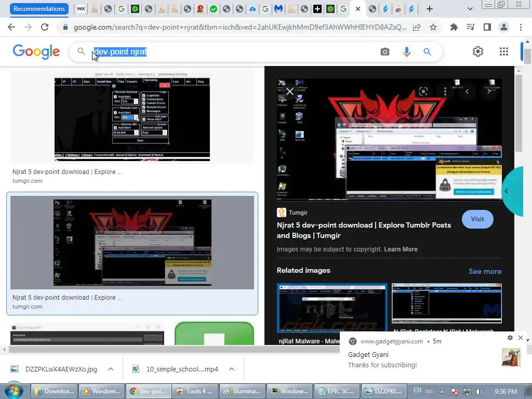This screenshot has width=532, height=399.
Task: Open the njRat Malware related image
Action: (x=332, y=307)
